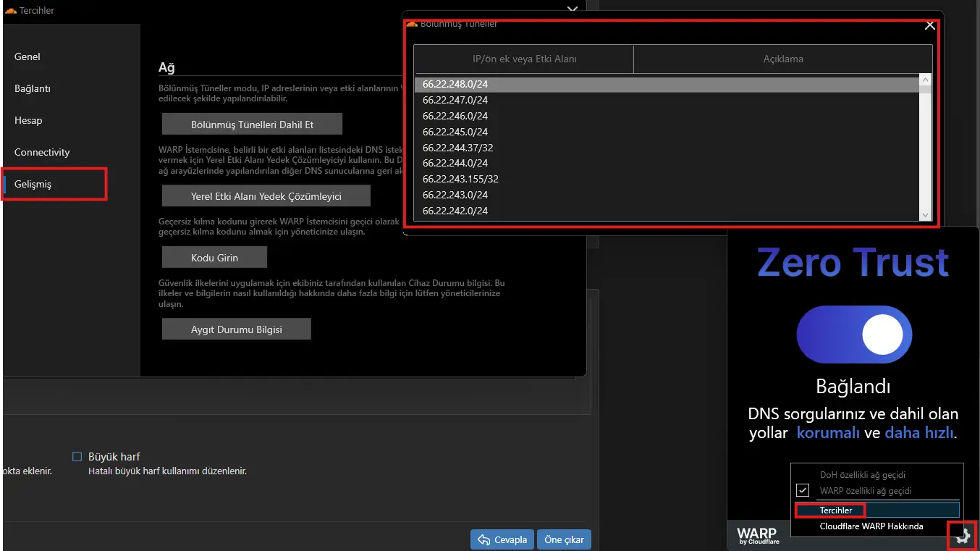Screen dimensions: 980x551
Task: Click Bölünmüş Tünelleri Dahil Et button
Action: [252, 124]
